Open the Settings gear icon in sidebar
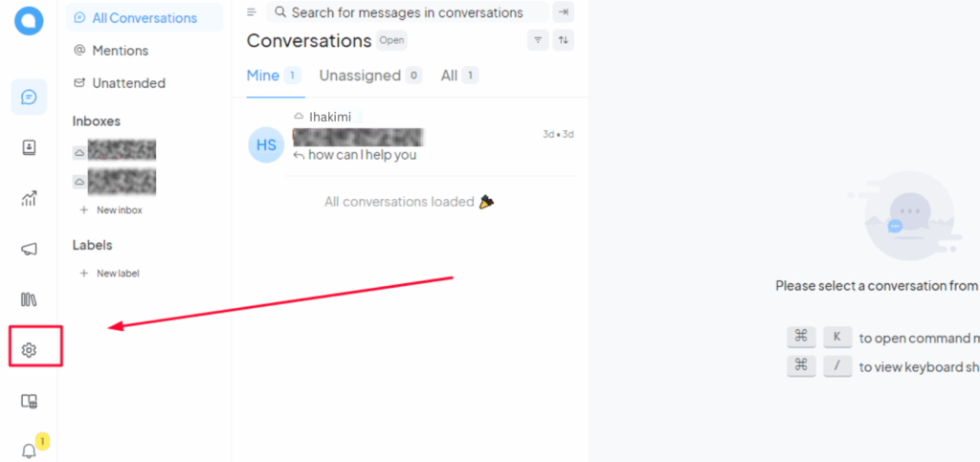980x462 pixels. pos(29,350)
